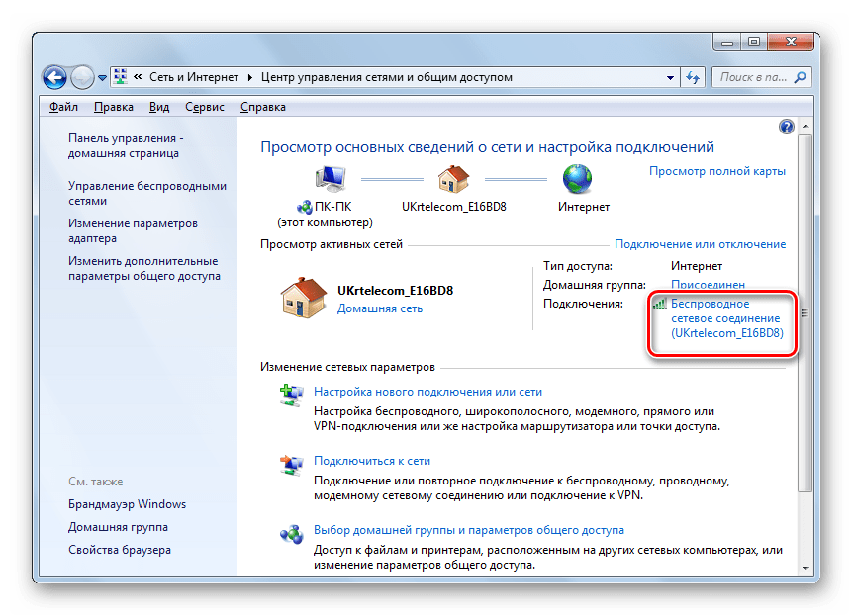Image resolution: width=853 pixels, height=616 pixels.
Task: Open the "Файл" menu
Action: (x=63, y=107)
